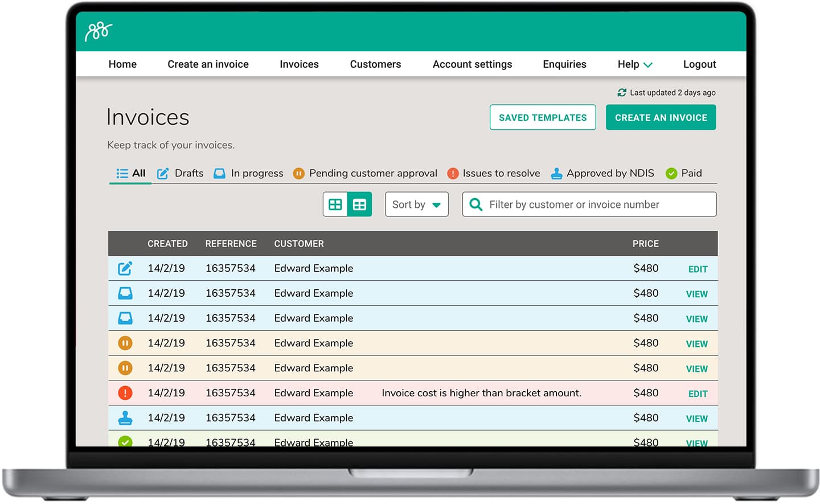Click the magnifier icon in the filter box
Screen dimensions: 820x504
[476, 204]
